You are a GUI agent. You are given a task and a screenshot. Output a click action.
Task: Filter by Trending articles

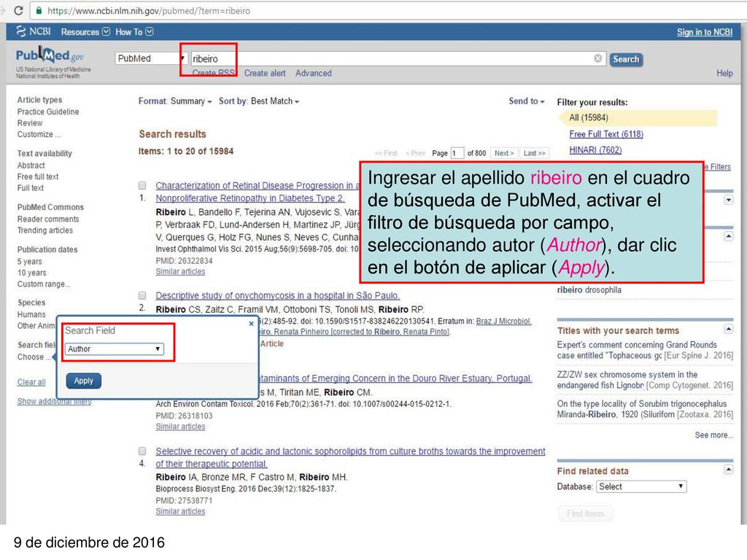click(44, 230)
